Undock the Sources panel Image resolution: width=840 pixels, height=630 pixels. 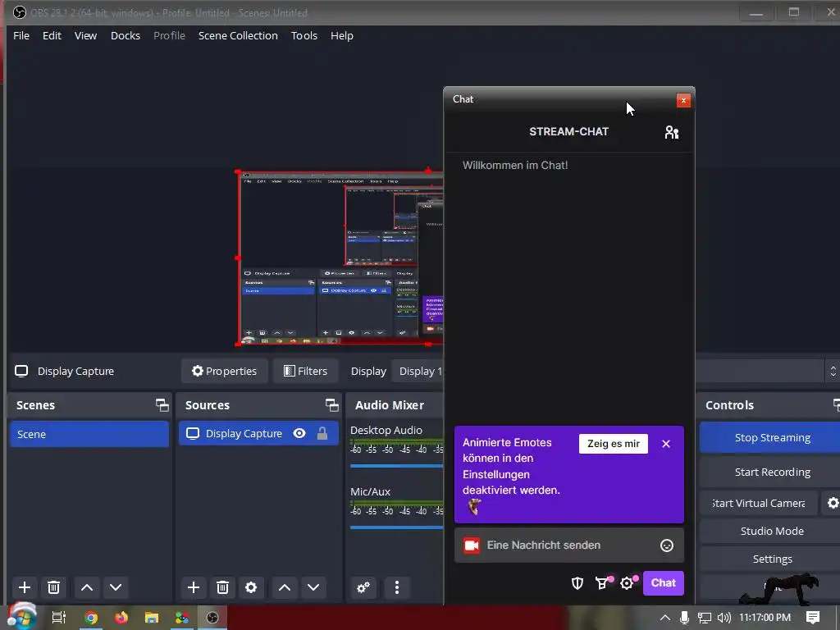pos(331,405)
